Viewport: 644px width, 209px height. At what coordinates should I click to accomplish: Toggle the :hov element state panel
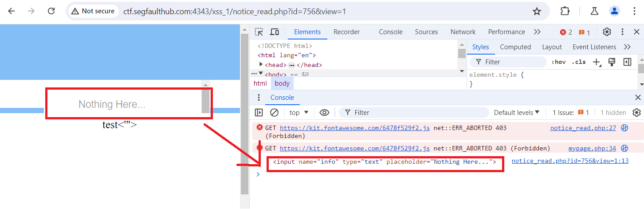[x=558, y=62]
